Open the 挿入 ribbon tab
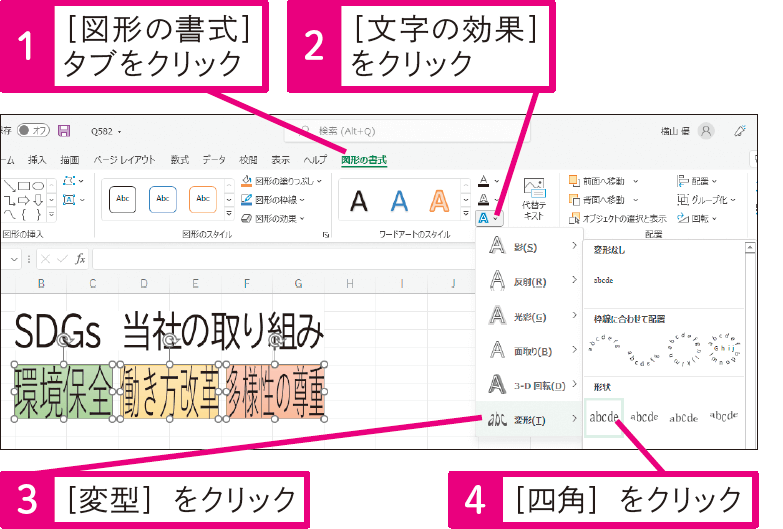The height and width of the screenshot is (529, 783). tap(37, 160)
